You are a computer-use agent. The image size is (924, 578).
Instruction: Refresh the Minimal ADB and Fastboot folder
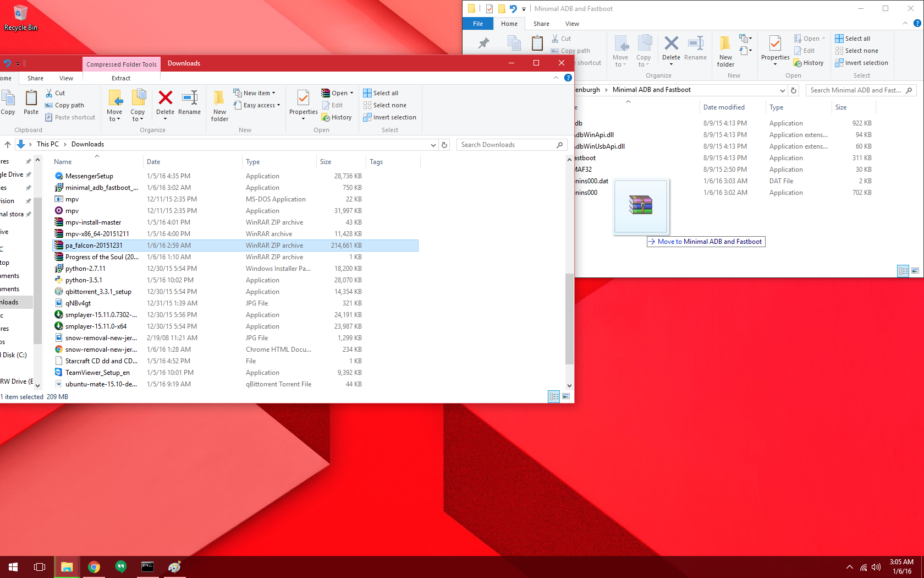coord(794,90)
